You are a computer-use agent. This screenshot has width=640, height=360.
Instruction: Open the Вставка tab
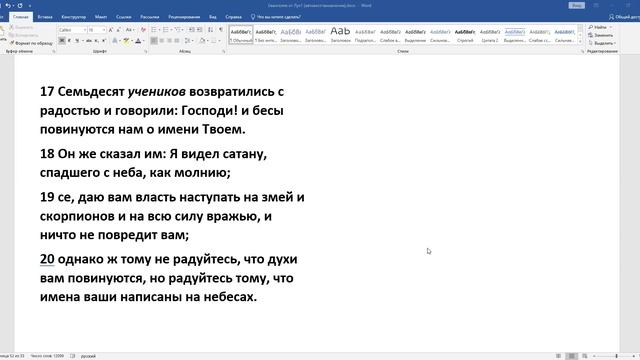(45, 17)
